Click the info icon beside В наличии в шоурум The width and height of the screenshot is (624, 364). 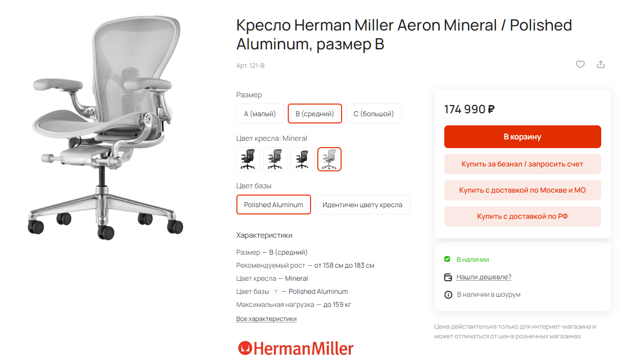click(x=448, y=294)
